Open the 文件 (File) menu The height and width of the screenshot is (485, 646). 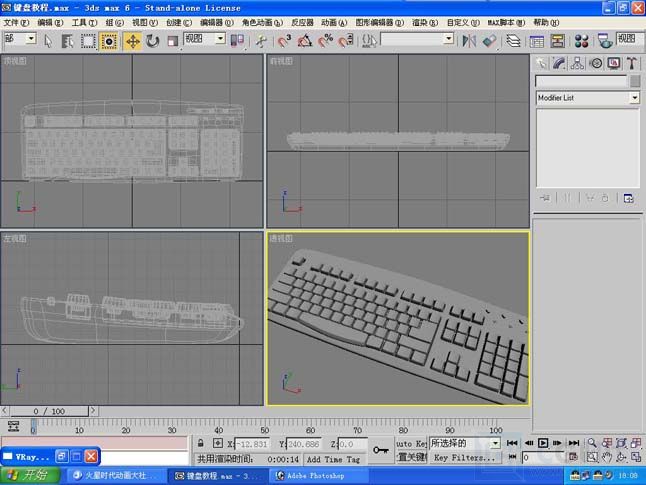click(x=16, y=23)
